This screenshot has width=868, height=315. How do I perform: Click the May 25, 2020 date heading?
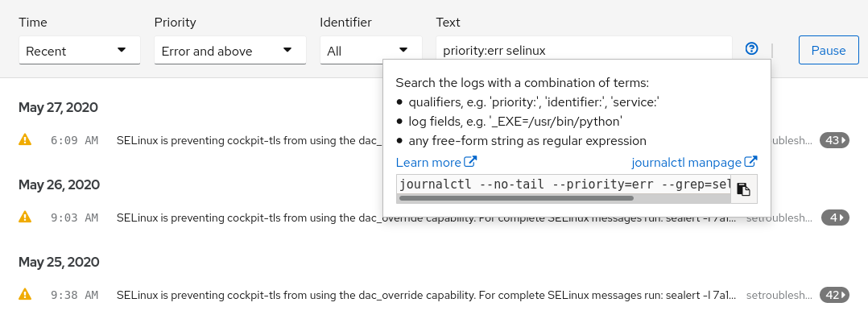[x=59, y=262]
